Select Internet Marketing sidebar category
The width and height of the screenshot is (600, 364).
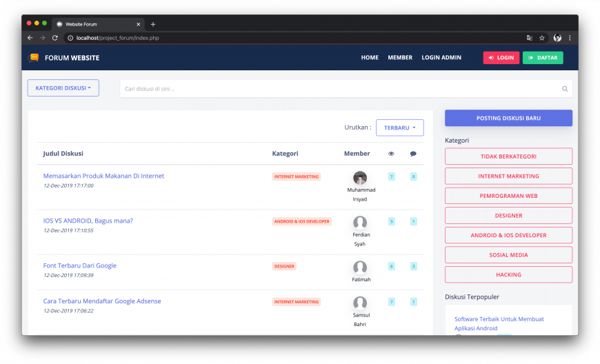pos(508,176)
